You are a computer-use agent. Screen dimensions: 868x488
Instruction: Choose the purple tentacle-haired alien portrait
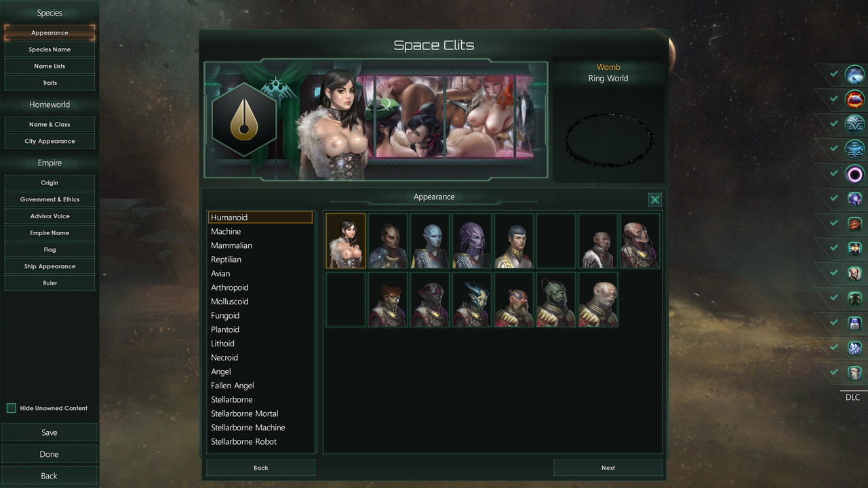pyautogui.click(x=472, y=241)
